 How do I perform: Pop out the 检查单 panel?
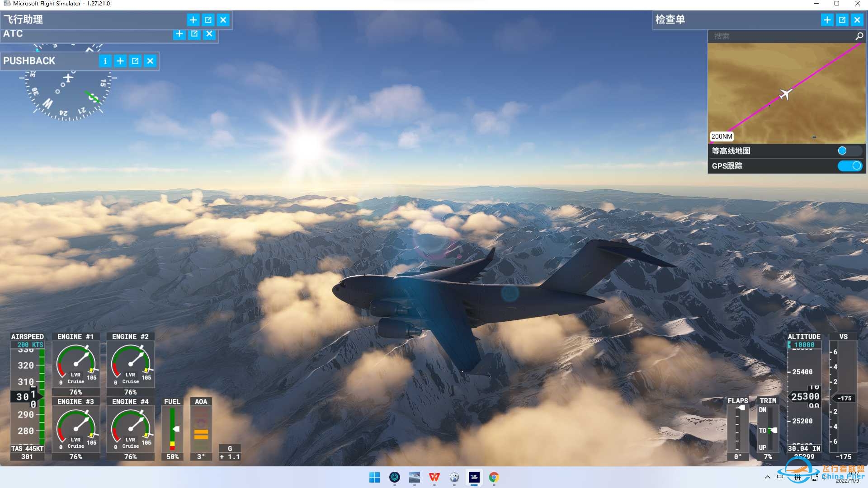coord(842,20)
